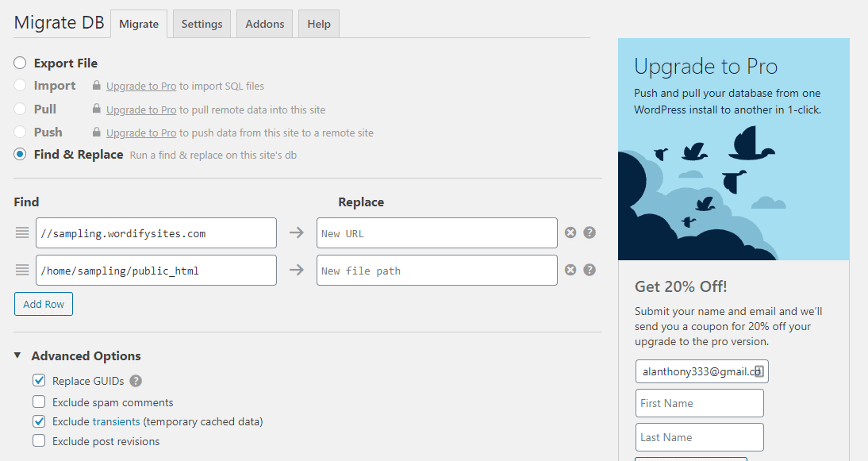Viewport: 868px width, 461px height.
Task: Click the lock icon next to Pull option
Action: [96, 109]
